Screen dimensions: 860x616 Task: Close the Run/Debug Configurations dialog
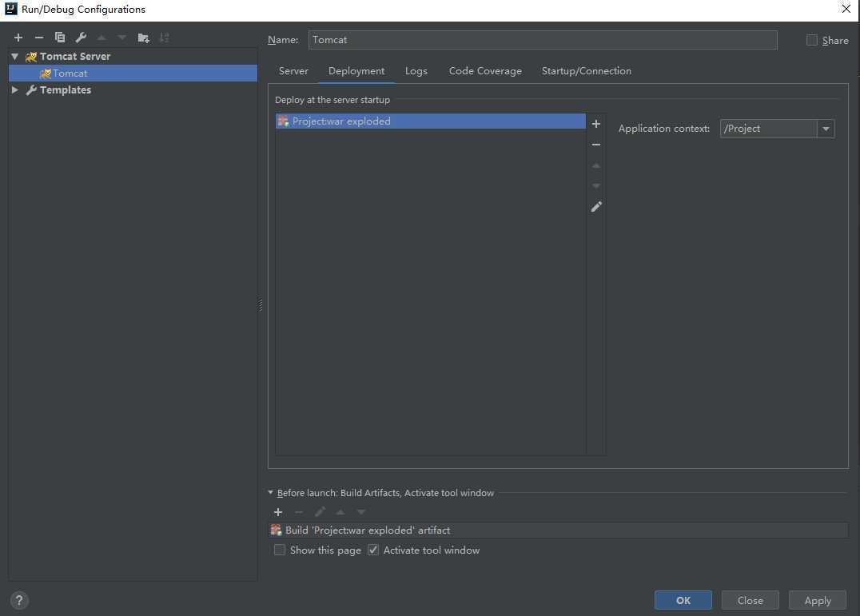pos(846,9)
